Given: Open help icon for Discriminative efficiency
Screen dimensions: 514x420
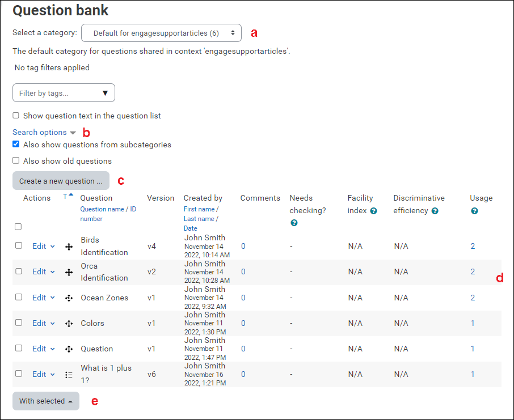Looking at the screenshot, I should coord(435,211).
